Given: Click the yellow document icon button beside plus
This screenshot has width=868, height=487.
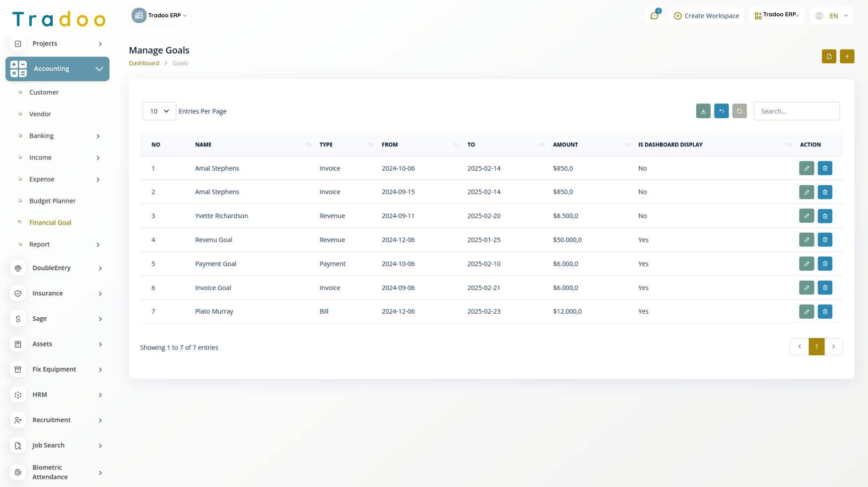Looking at the screenshot, I should pos(829,56).
